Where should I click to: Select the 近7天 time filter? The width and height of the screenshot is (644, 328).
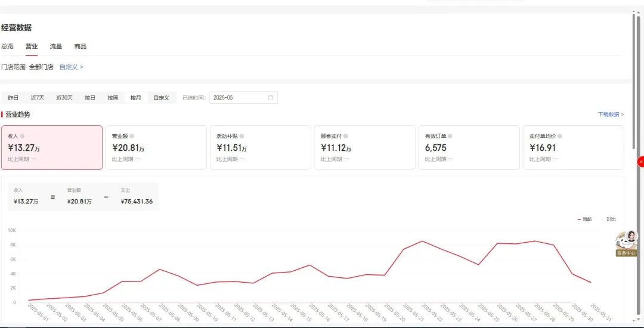(x=38, y=98)
